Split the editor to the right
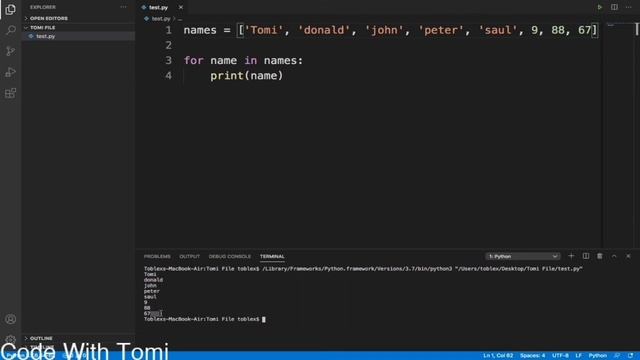The image size is (640, 360). click(x=614, y=7)
